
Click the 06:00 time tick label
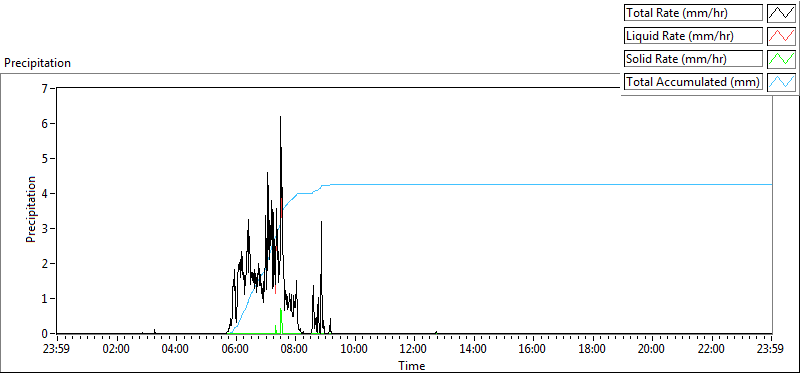pos(236,350)
